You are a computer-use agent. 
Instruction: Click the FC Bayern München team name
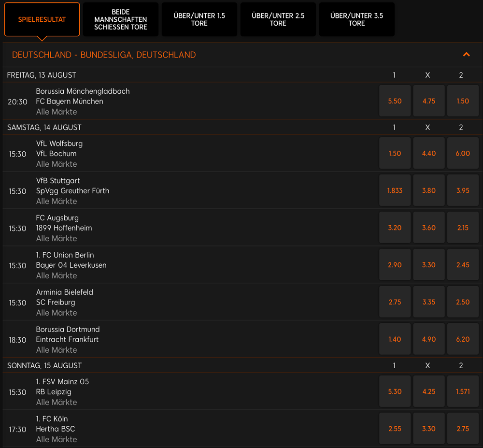70,101
